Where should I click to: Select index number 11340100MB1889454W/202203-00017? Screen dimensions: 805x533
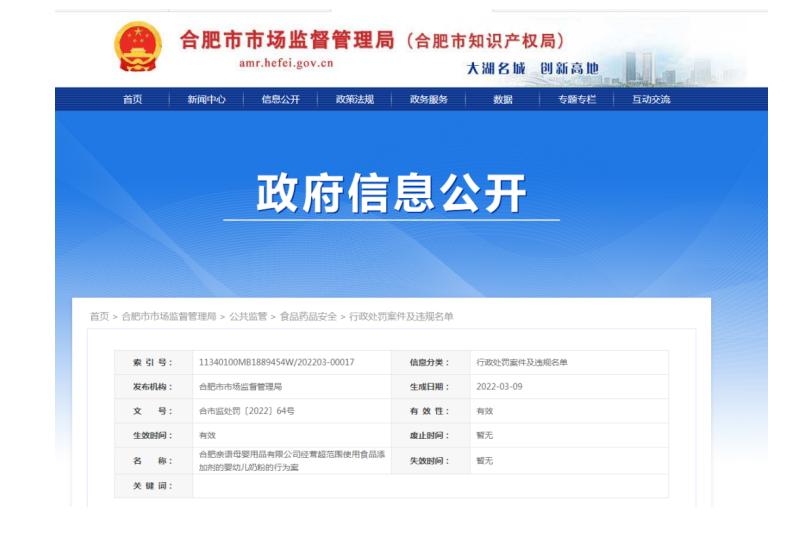coord(276,362)
